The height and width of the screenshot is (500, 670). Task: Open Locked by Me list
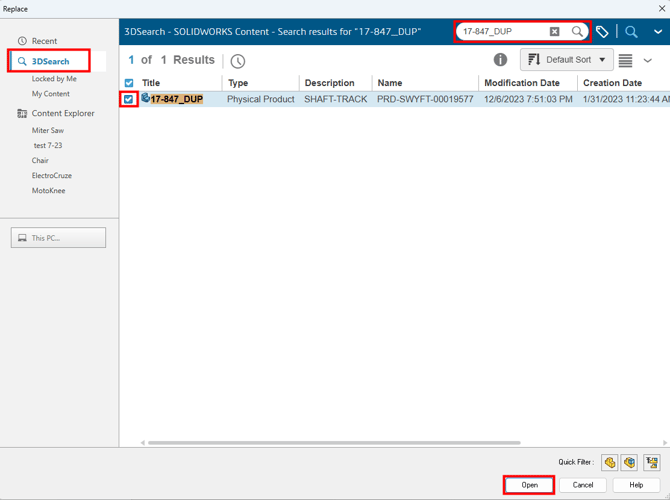tap(54, 79)
